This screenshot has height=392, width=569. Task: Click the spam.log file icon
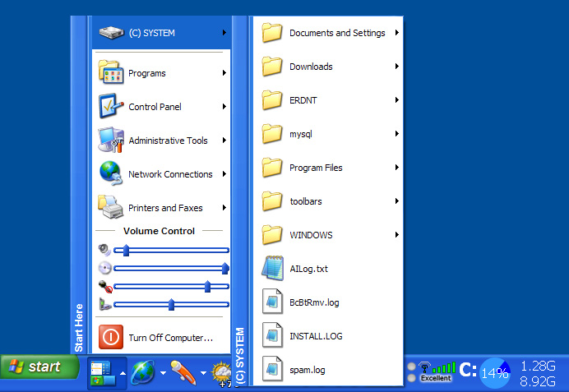[272, 369]
